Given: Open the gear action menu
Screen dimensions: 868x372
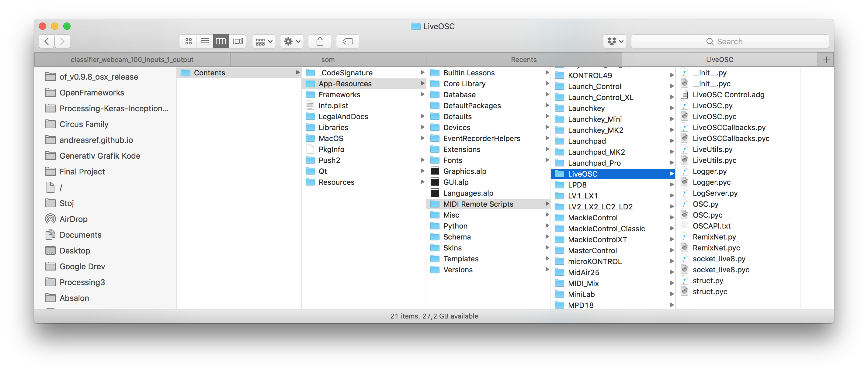Looking at the screenshot, I should (x=292, y=41).
